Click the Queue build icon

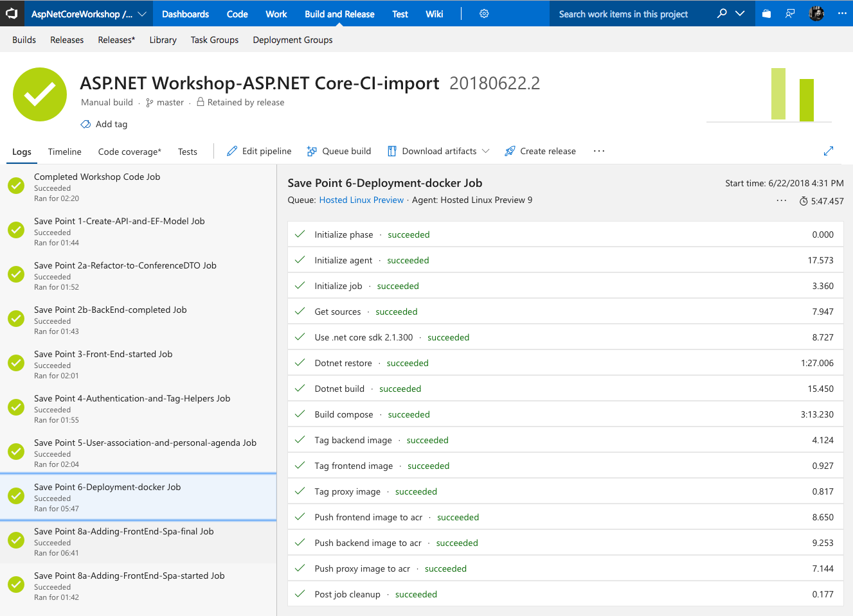pos(312,151)
